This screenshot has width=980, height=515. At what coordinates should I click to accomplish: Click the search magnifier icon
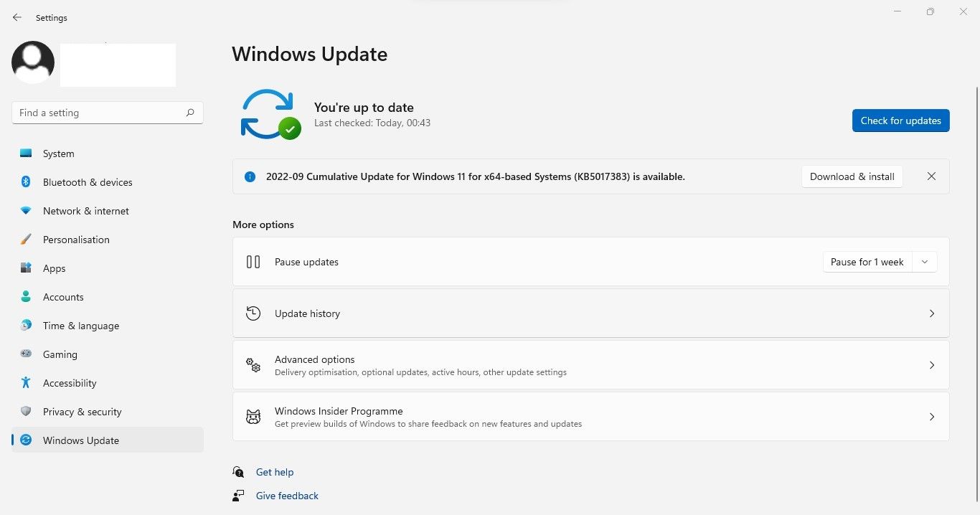[190, 113]
